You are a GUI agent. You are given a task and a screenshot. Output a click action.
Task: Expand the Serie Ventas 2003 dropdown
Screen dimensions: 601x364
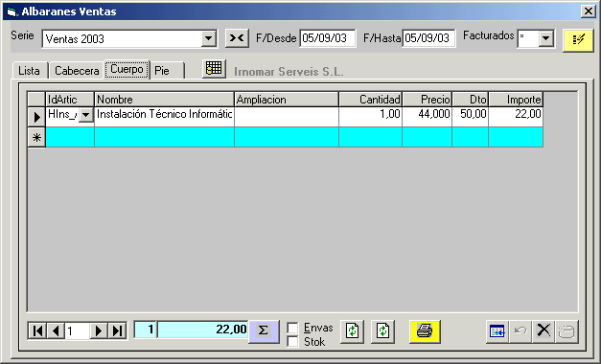pos(209,38)
